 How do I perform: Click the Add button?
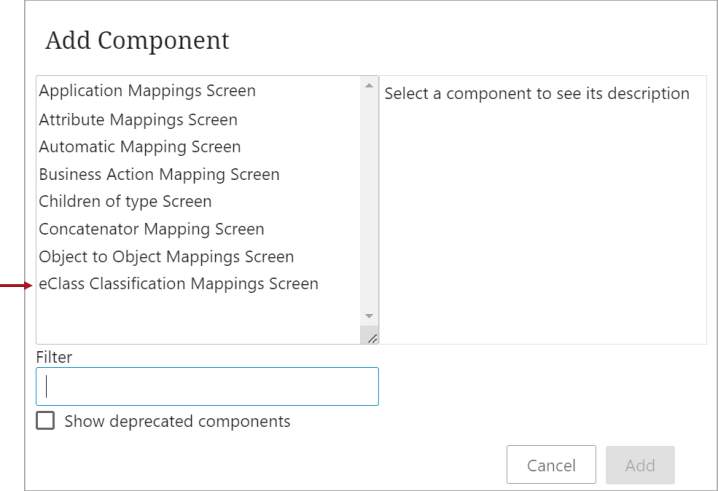(x=640, y=465)
